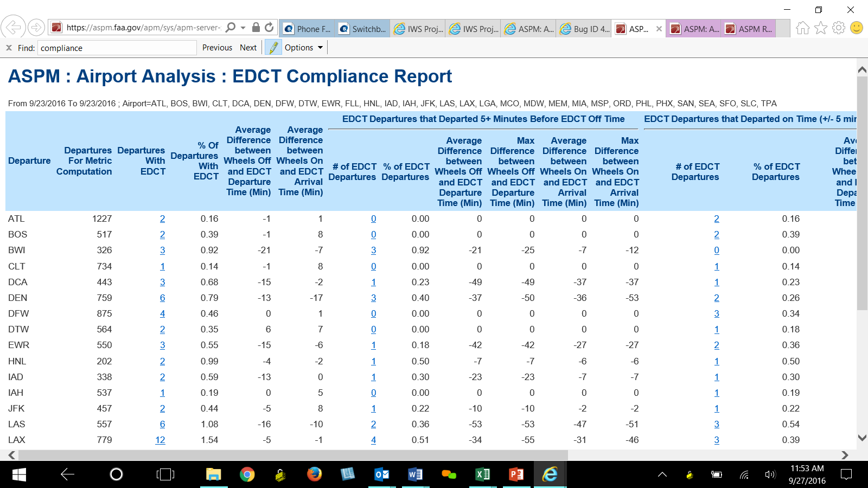
Task: Toggle highlight all results in Find bar
Action: click(271, 47)
